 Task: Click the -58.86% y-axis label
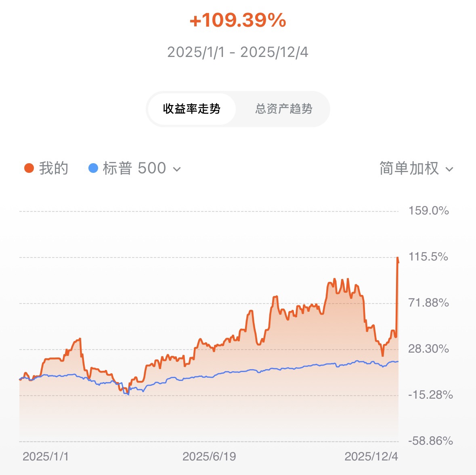(430, 441)
